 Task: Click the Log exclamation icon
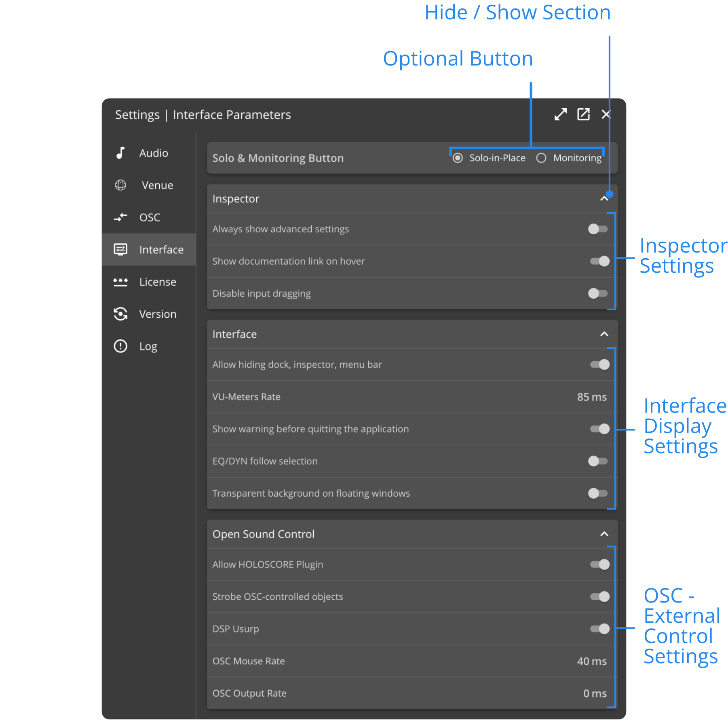(120, 346)
